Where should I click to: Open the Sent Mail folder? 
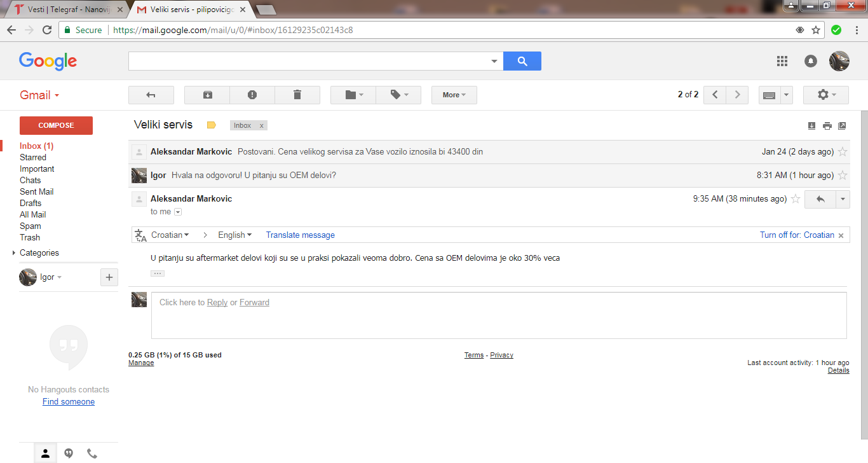37,191
